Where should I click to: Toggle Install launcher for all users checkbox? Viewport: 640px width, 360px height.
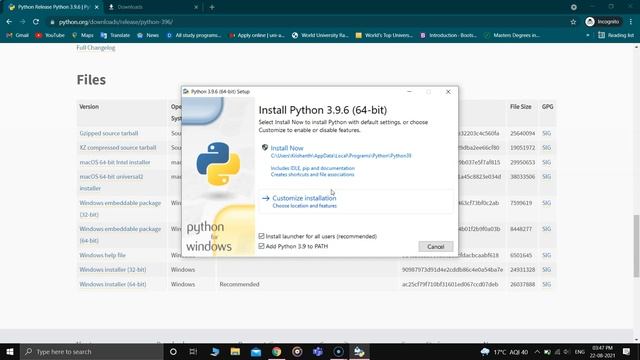261,236
